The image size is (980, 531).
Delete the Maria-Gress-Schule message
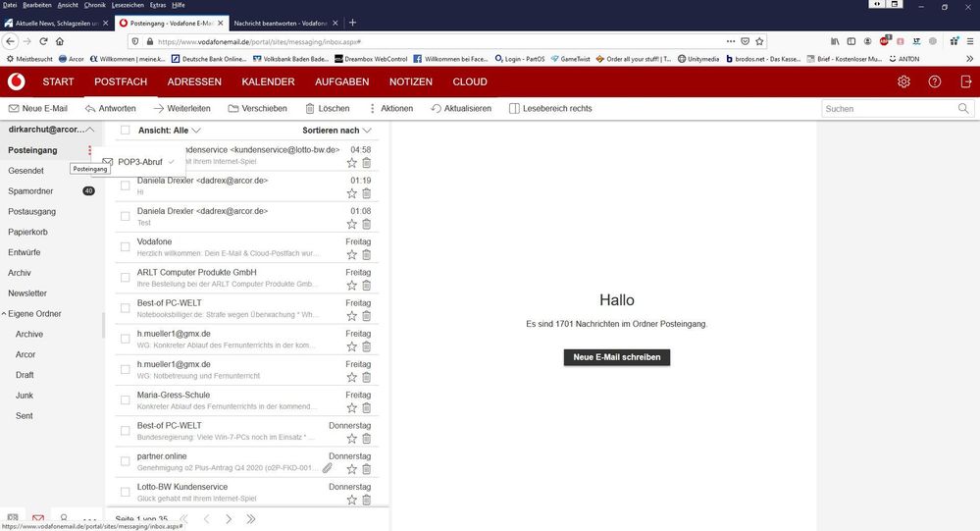click(366, 407)
